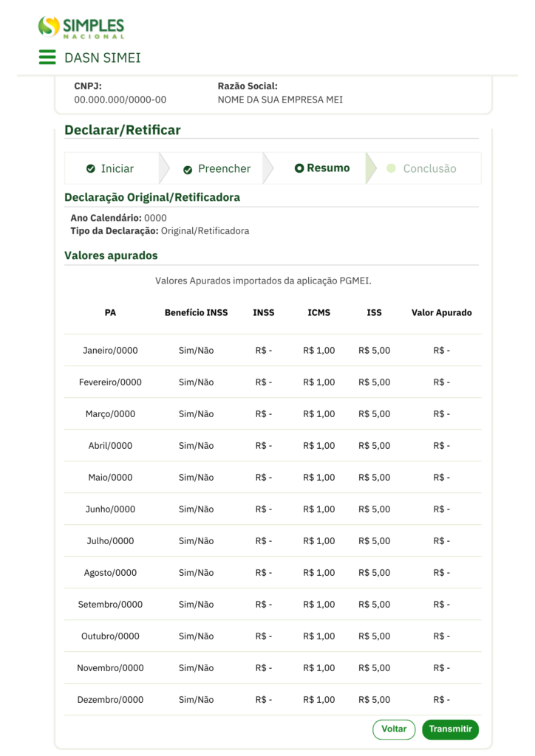Click the CNPJ number 00.000.000/0000-00

[120, 100]
